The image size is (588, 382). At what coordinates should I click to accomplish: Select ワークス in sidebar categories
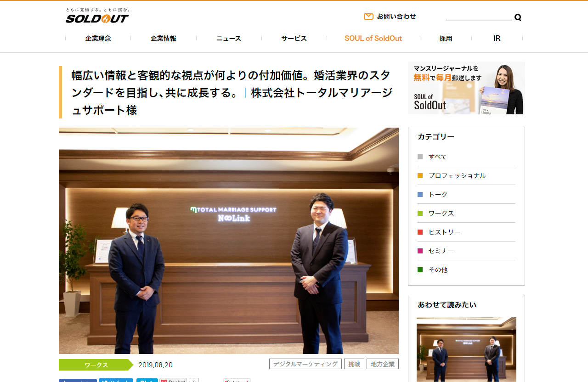[441, 213]
